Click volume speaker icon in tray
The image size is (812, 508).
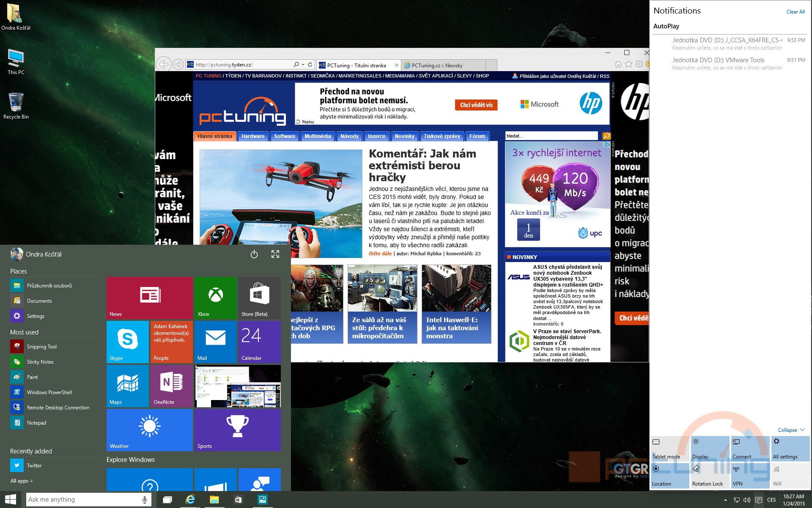(747, 500)
